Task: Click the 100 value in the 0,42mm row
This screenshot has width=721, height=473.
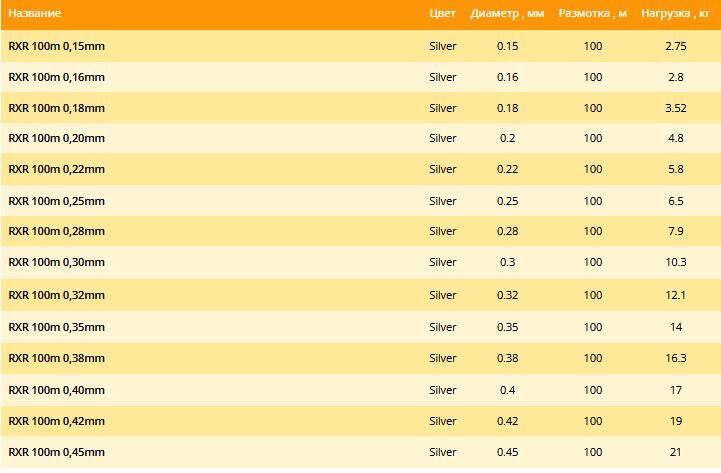Action: pyautogui.click(x=593, y=422)
